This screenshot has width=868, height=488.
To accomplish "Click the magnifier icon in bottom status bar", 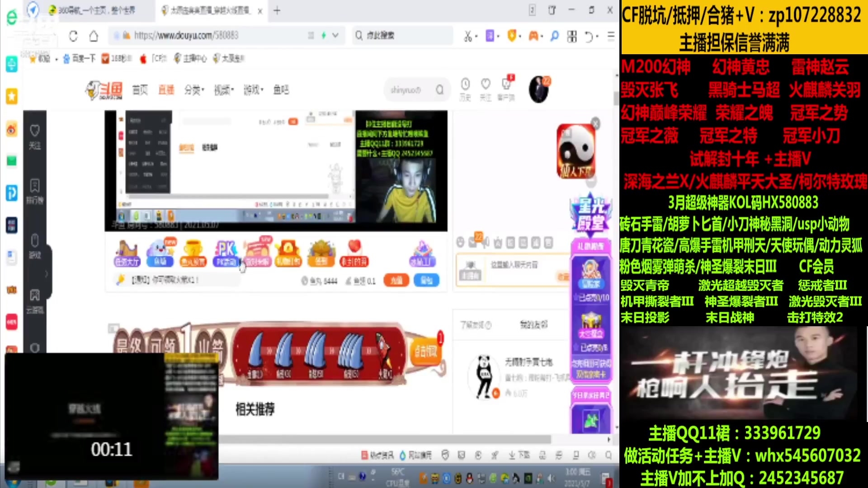I will click(609, 455).
